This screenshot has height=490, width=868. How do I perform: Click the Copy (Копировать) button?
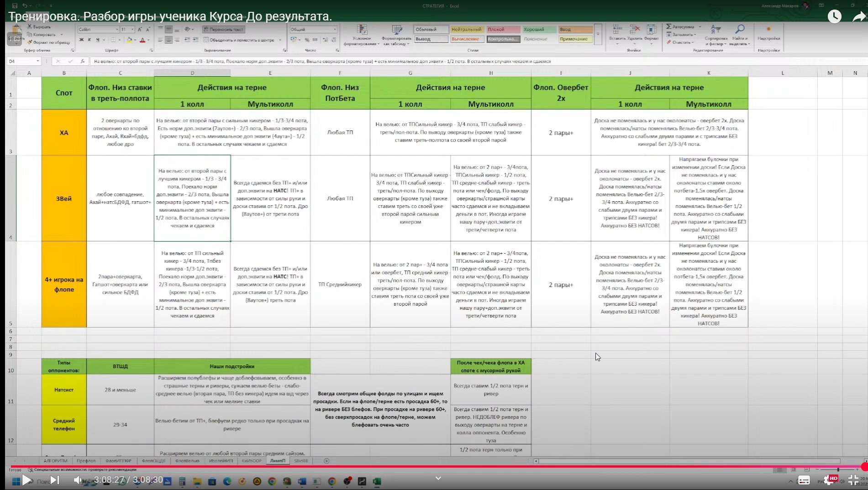42,34
